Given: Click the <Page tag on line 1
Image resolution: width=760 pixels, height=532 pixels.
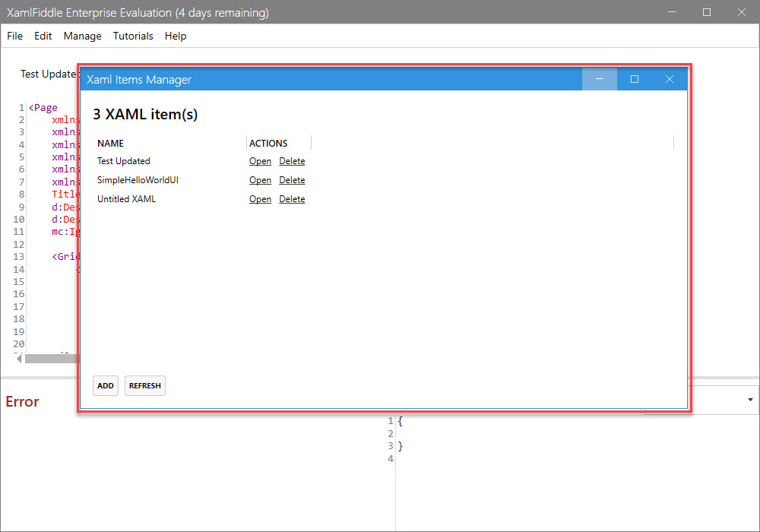Looking at the screenshot, I should click(x=43, y=108).
